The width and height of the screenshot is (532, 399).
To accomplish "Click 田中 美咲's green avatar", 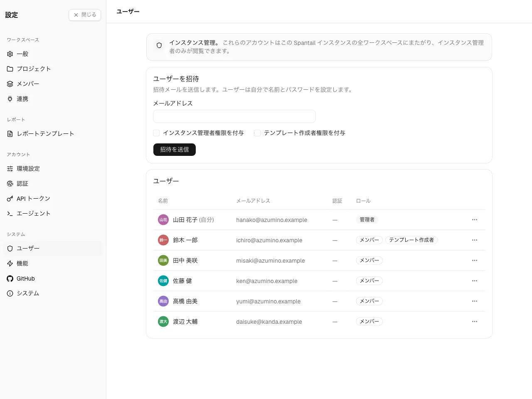I will [x=163, y=261].
